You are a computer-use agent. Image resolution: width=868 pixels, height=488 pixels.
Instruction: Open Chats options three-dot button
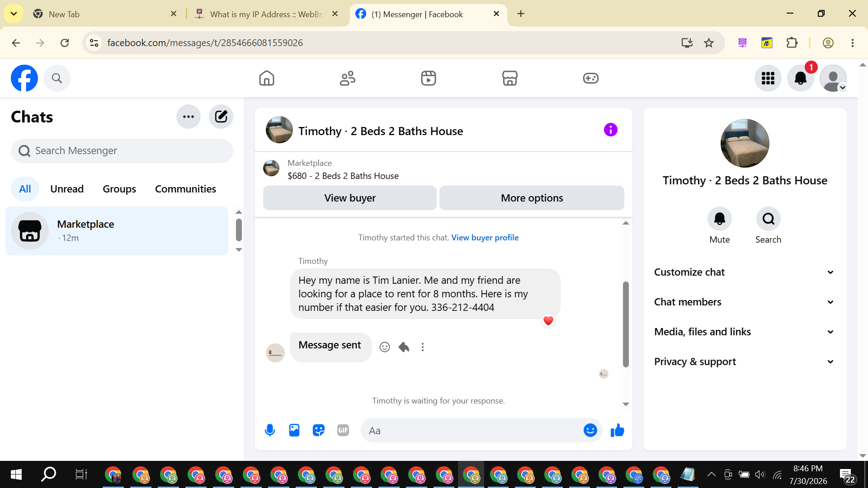189,117
